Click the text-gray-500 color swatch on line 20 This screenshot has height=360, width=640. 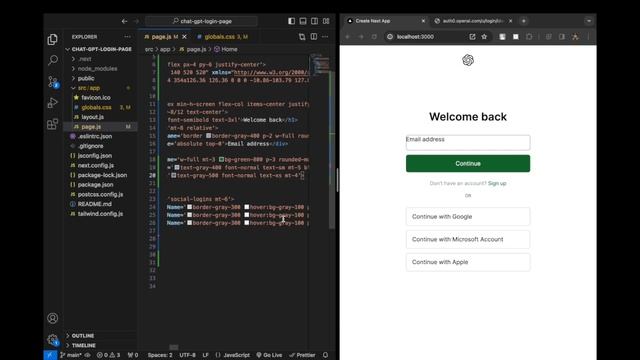pyautogui.click(x=173, y=176)
